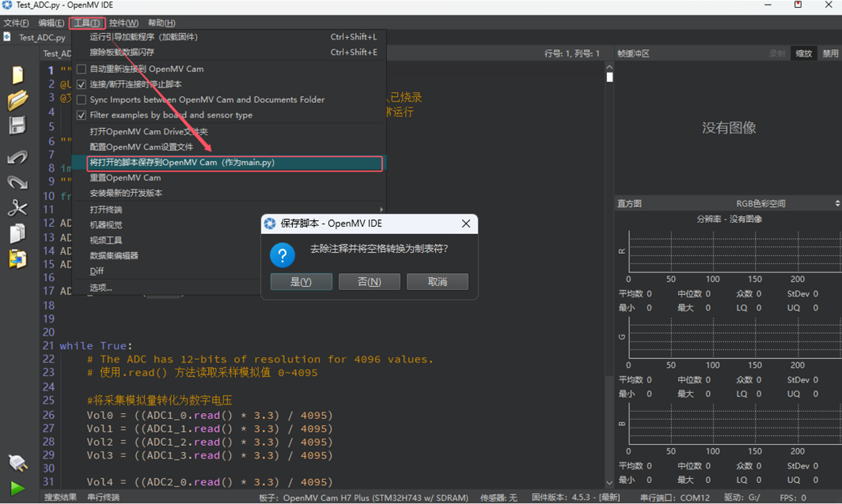Viewport: 842px width, 504px height.
Task: Save the file using the floppy disk icon
Action: [x=18, y=125]
